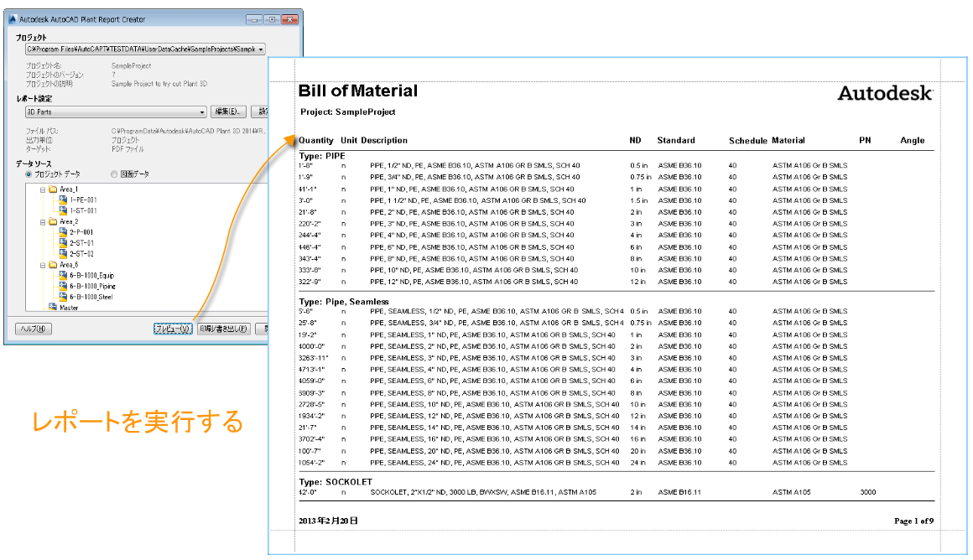Click the PN value 3000
Image resolution: width=973 pixels, height=560 pixels.
point(868,492)
